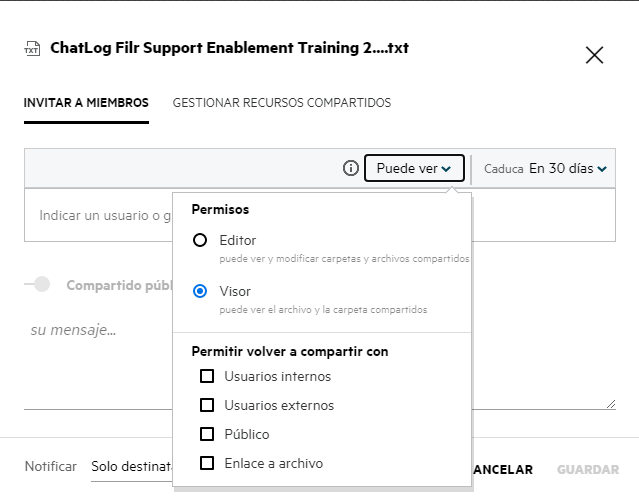Click the TXT file type icon
This screenshot has height=498, width=639.
33,49
